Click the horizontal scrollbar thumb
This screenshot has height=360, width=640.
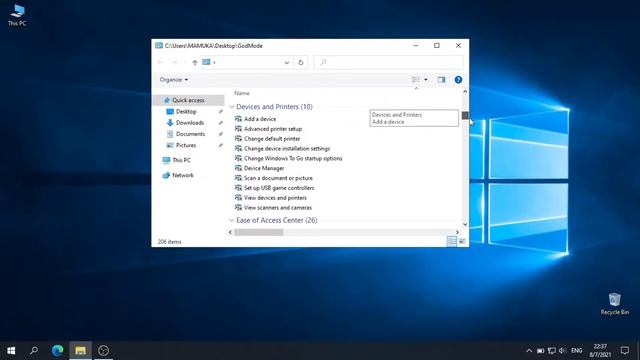coord(258,232)
